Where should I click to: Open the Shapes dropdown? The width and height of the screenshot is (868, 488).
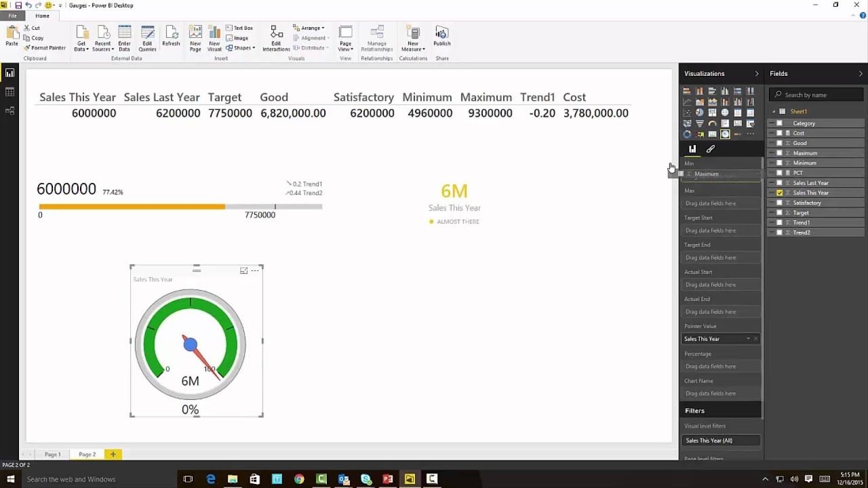pyautogui.click(x=241, y=48)
